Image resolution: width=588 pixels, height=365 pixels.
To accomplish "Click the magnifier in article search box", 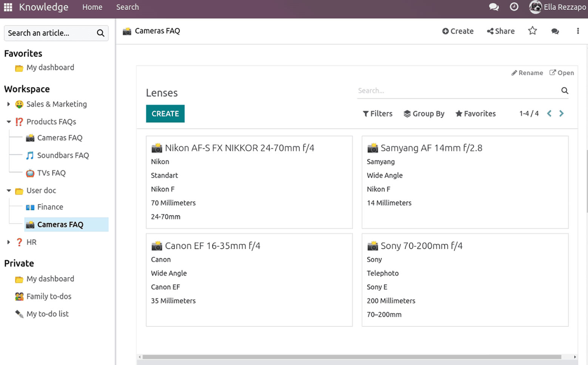I will coord(100,33).
